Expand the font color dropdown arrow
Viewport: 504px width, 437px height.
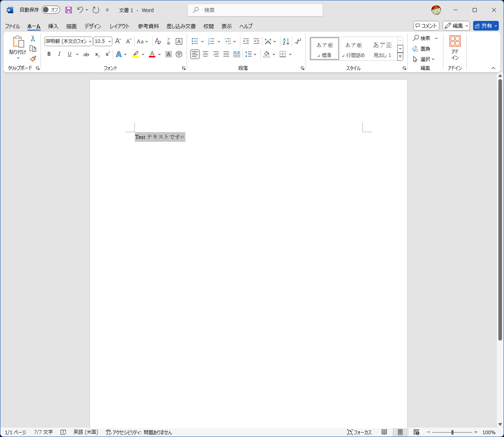coord(159,54)
